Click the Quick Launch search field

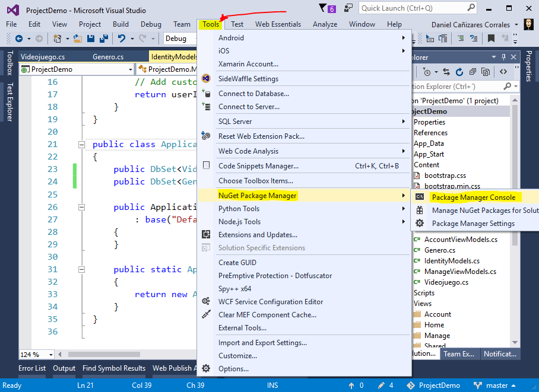coord(418,8)
